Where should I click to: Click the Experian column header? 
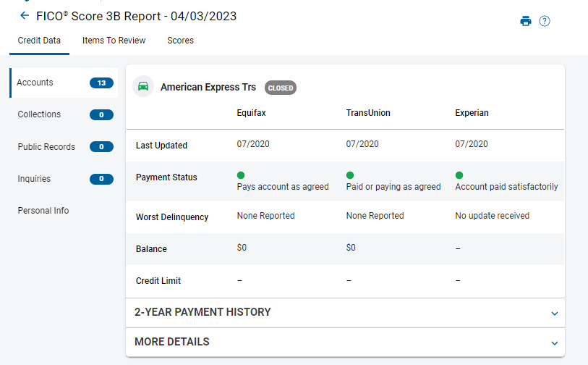point(472,113)
